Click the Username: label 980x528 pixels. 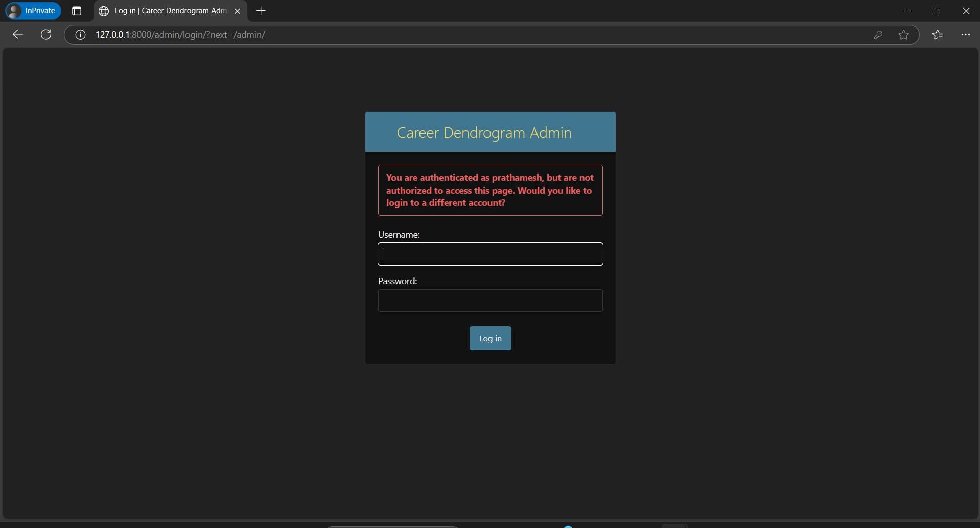pos(399,235)
